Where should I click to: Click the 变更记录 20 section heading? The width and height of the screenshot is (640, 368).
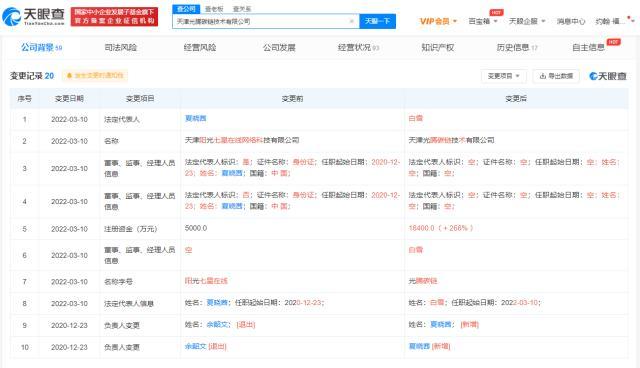pos(32,76)
